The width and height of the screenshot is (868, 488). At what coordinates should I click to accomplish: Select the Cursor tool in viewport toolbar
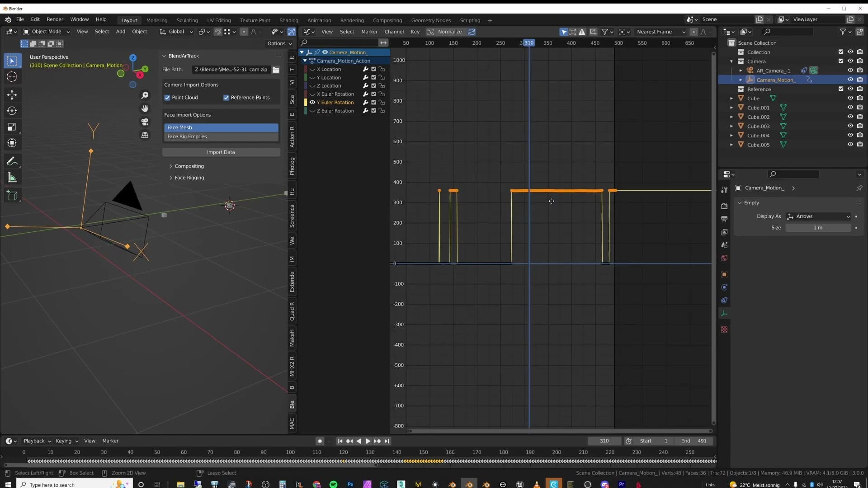(12, 77)
